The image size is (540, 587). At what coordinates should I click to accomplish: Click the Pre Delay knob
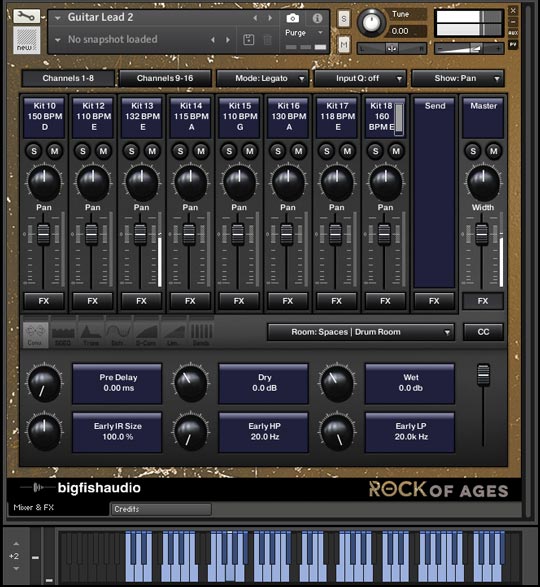(x=44, y=384)
